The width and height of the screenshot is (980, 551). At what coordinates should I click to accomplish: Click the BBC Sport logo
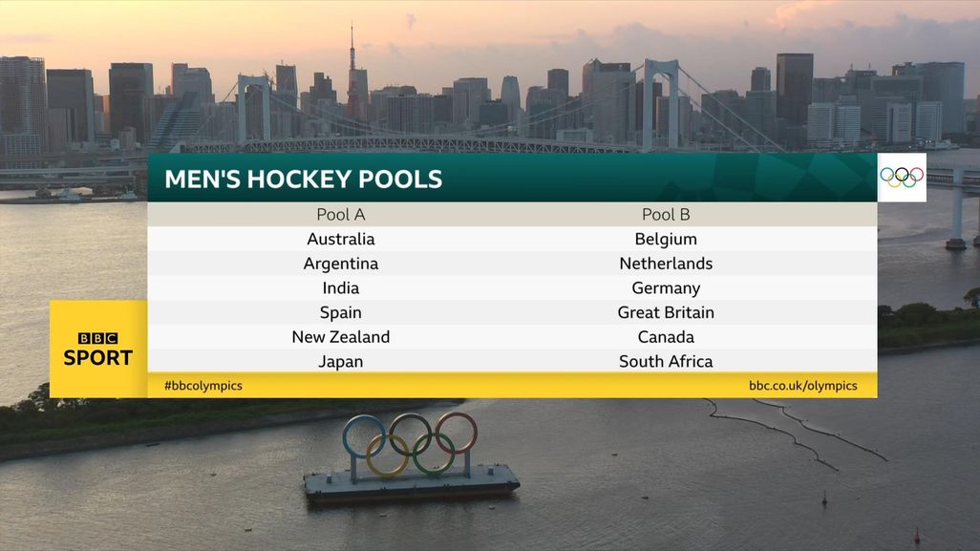[x=98, y=350]
